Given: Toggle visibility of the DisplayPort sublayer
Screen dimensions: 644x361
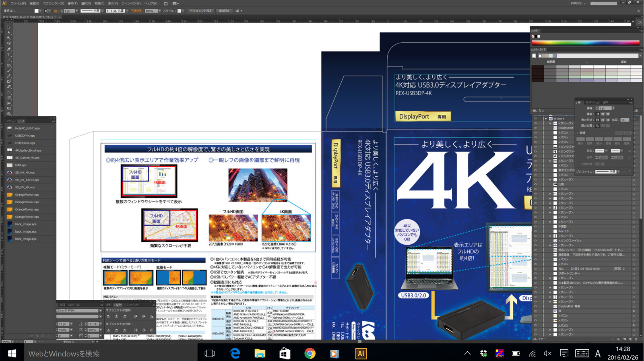Looking at the screenshot, I should [x=535, y=128].
